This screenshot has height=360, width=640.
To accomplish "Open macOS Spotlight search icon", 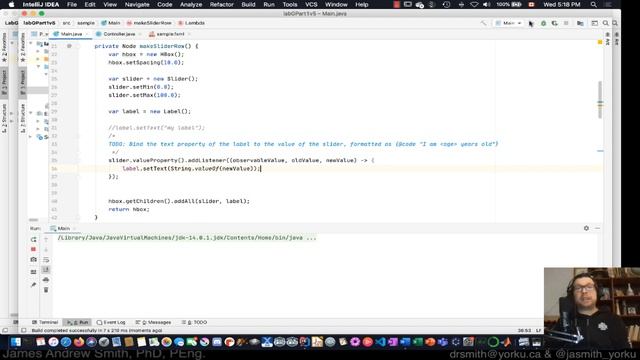I will (593, 4).
